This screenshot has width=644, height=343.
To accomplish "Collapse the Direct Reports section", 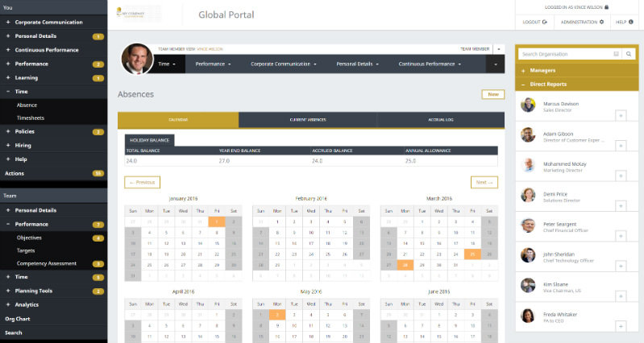I will [576, 84].
